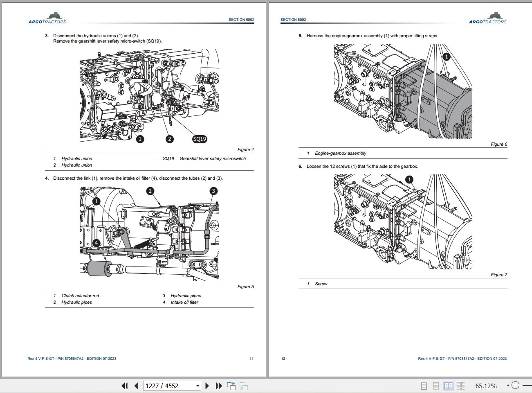Open the page number dropdown arrow
Image resolution: width=532 pixels, height=393 pixels.
coord(198,386)
